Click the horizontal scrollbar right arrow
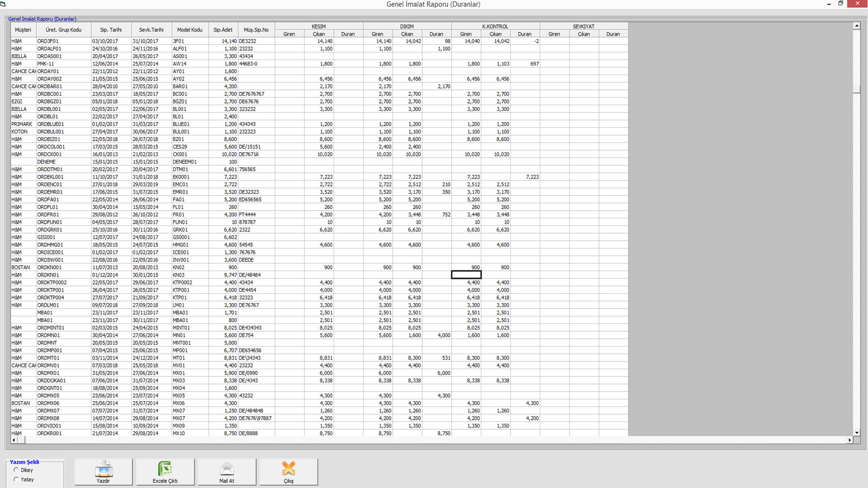Image resolution: width=868 pixels, height=488 pixels. coord(849,440)
